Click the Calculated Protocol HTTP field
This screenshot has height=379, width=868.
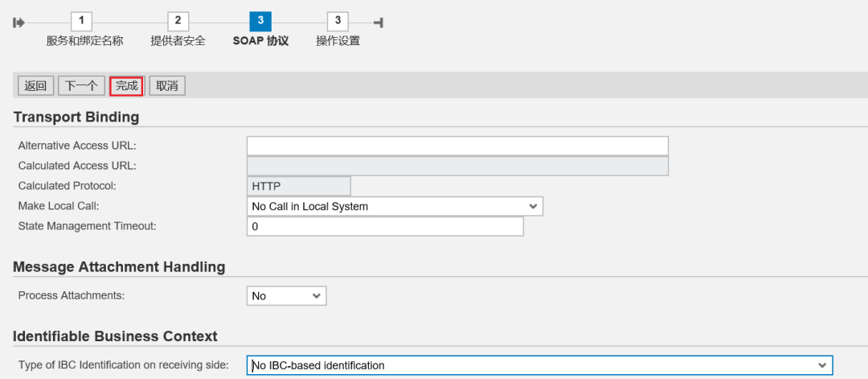click(x=298, y=186)
